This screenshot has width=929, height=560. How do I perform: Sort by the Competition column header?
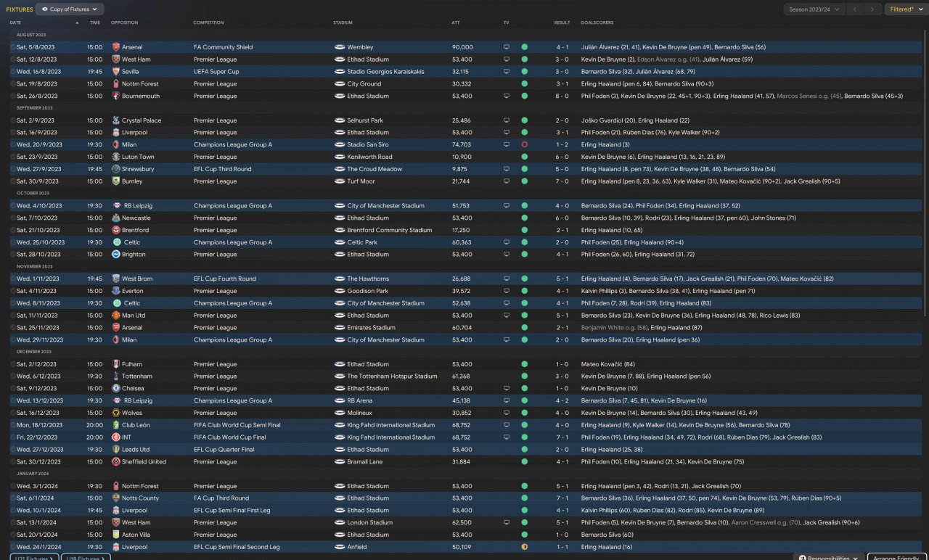tap(208, 23)
